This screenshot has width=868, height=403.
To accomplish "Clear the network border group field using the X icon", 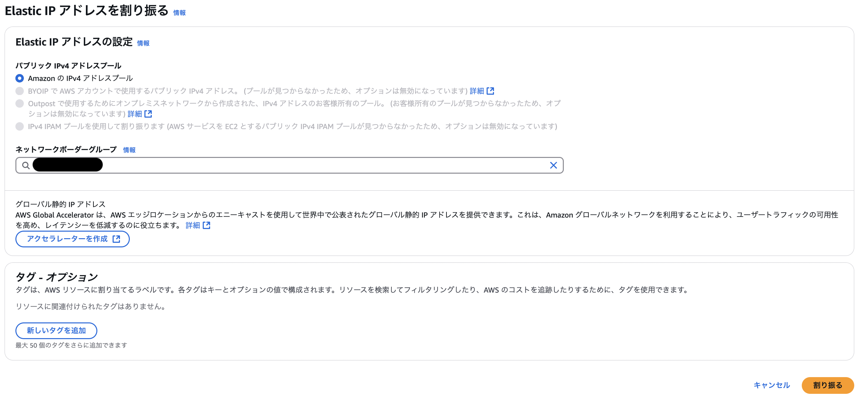I will [x=554, y=165].
